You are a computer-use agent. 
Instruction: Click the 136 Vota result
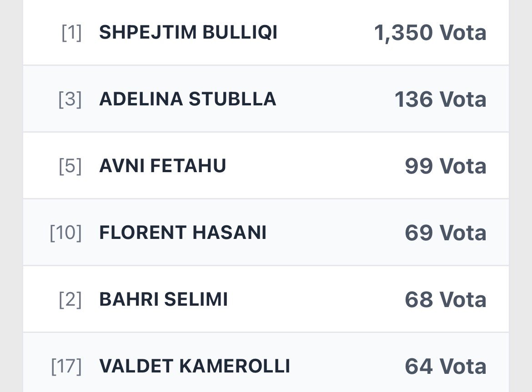tap(440, 99)
